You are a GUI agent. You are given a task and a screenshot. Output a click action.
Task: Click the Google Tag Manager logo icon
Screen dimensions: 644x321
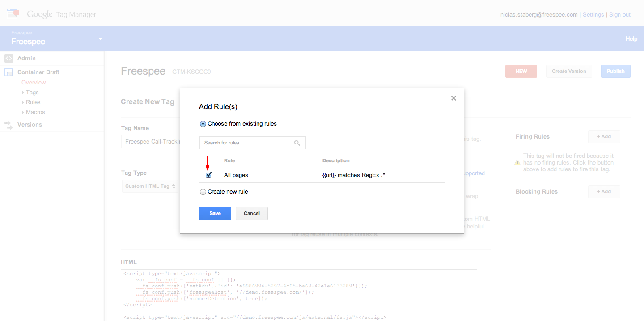(x=13, y=13)
